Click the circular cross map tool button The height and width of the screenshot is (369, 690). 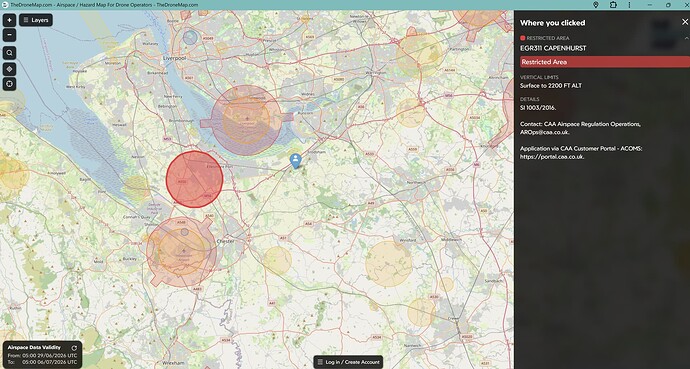[9, 84]
